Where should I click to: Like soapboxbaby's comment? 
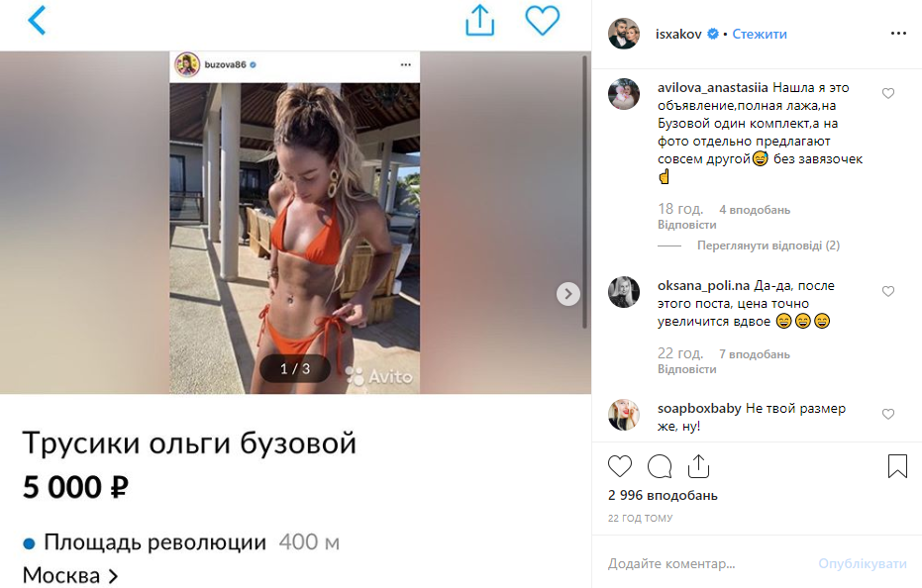[888, 415]
